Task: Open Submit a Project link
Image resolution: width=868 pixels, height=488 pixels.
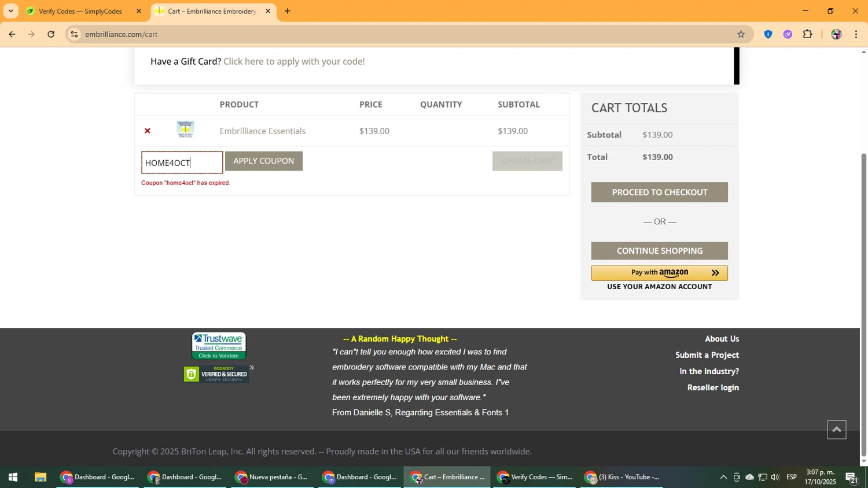Action: click(707, 355)
